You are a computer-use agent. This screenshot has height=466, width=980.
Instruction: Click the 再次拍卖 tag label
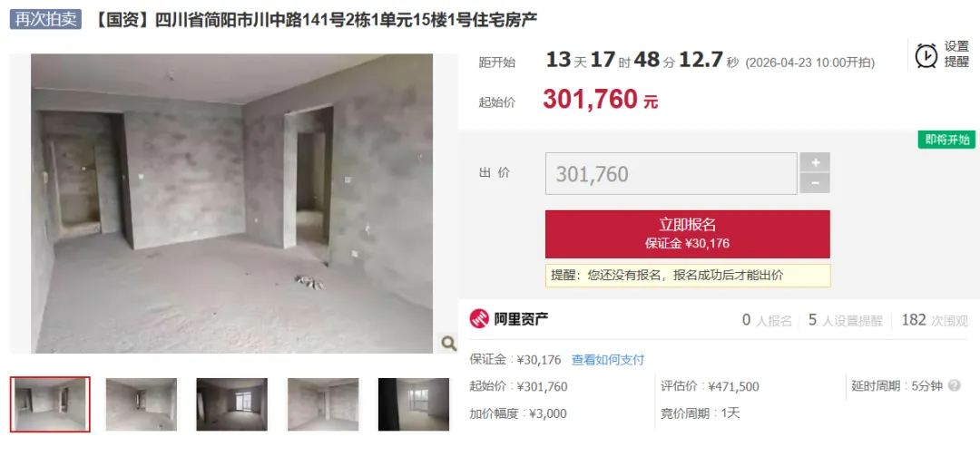click(45, 19)
